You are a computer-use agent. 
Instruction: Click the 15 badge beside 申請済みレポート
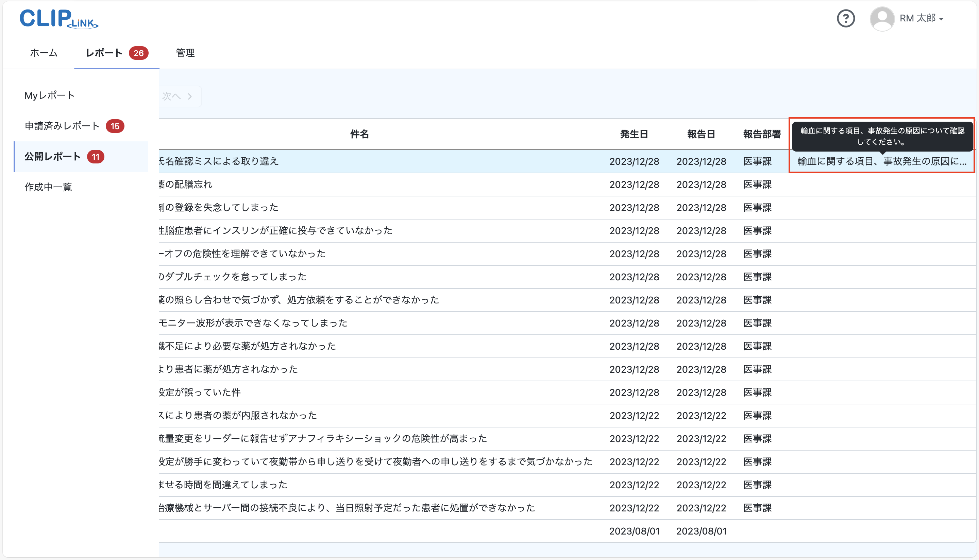point(116,126)
